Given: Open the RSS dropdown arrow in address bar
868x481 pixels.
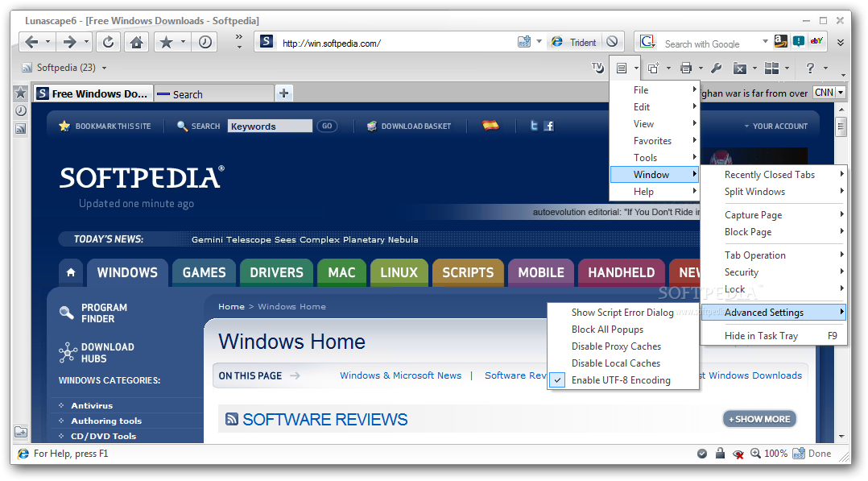Looking at the screenshot, I should click(539, 42).
